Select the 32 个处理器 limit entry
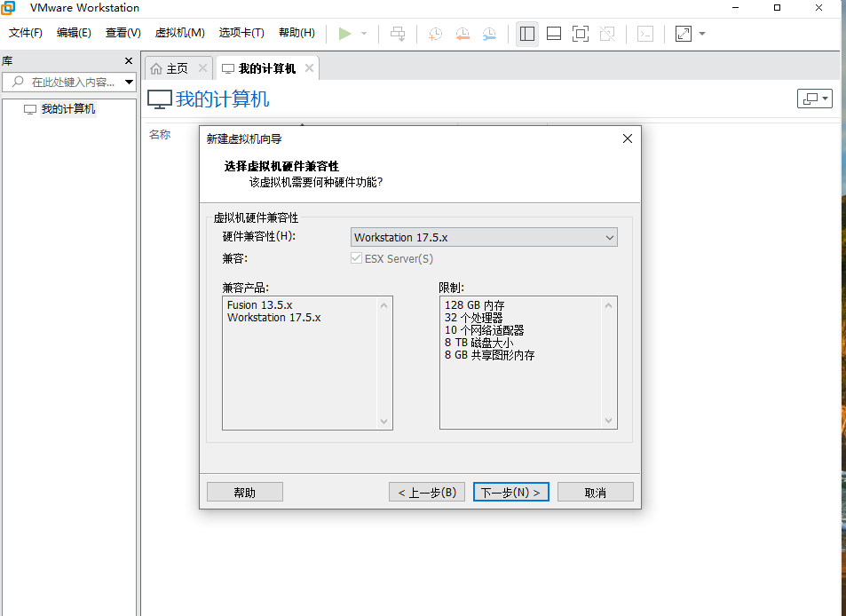 pyautogui.click(x=473, y=318)
